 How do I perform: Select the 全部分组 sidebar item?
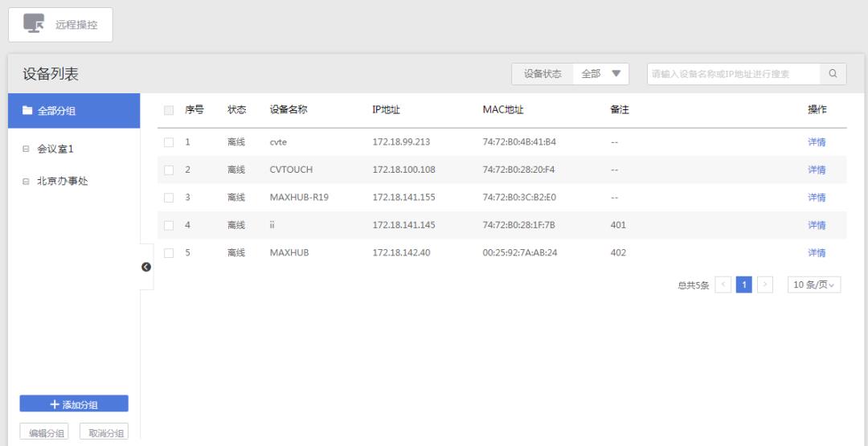(x=74, y=111)
